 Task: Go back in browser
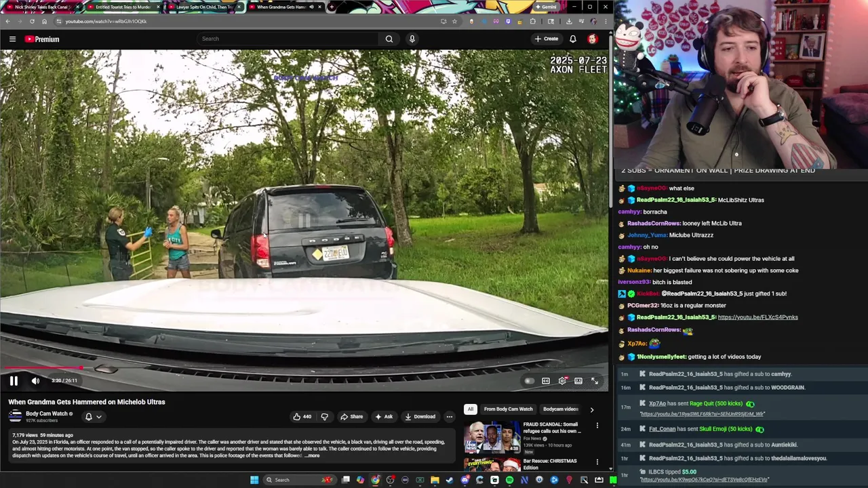7,21
